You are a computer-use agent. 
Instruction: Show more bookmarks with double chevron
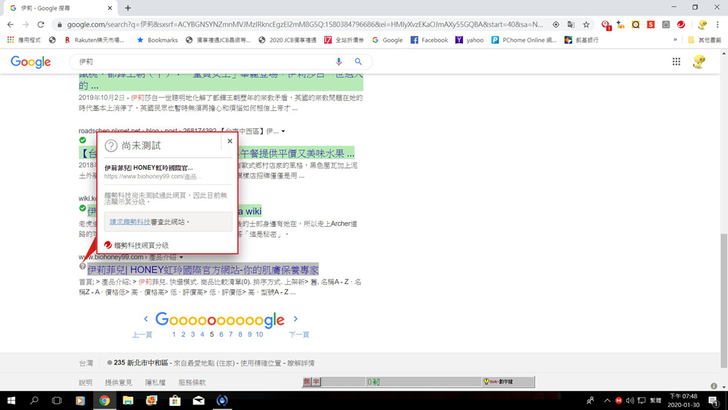click(675, 40)
